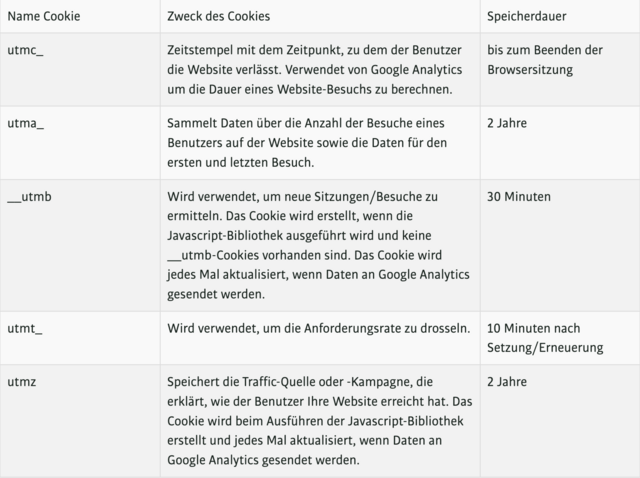Select the 'utmt_' cookie name cell
The image size is (640, 478).
[24, 328]
